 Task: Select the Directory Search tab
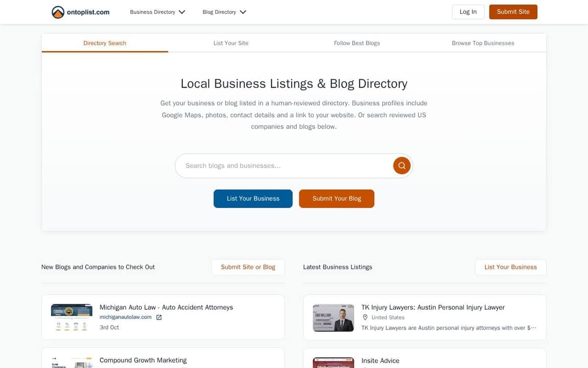pos(105,43)
